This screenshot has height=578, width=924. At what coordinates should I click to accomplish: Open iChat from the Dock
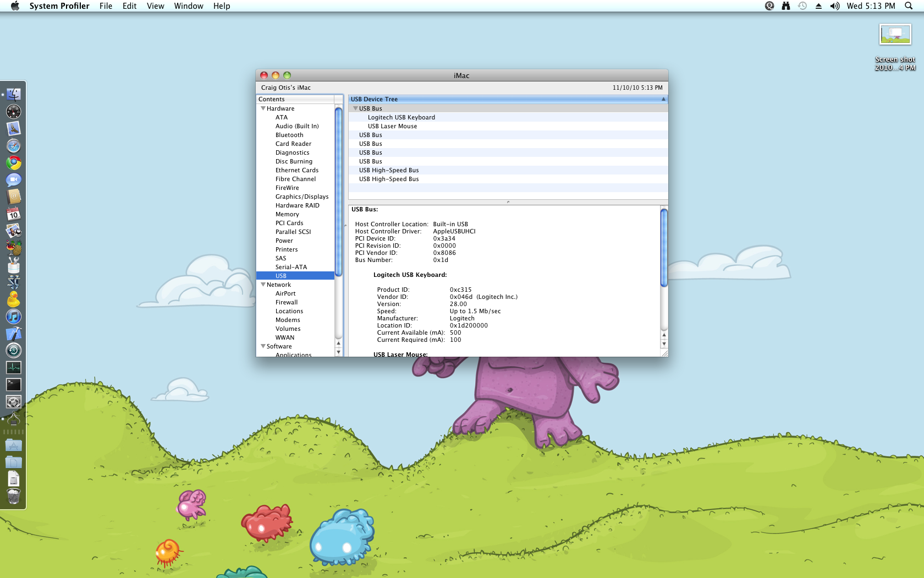(x=13, y=180)
